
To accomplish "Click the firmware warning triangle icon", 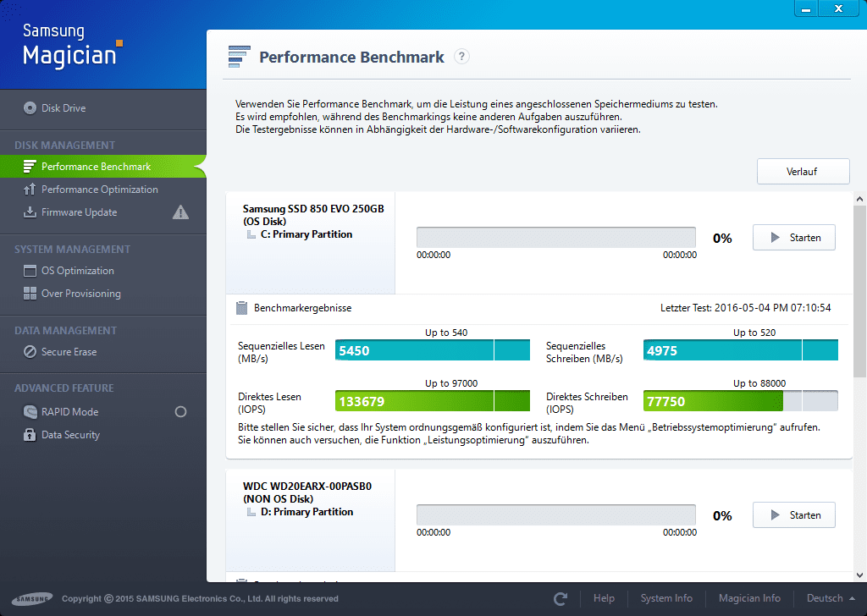I will tap(180, 212).
